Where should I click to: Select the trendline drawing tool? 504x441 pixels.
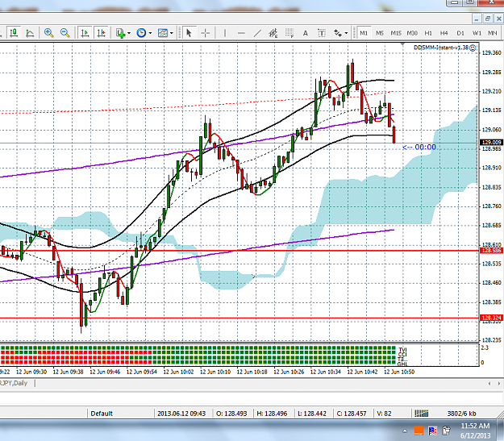pos(257,33)
